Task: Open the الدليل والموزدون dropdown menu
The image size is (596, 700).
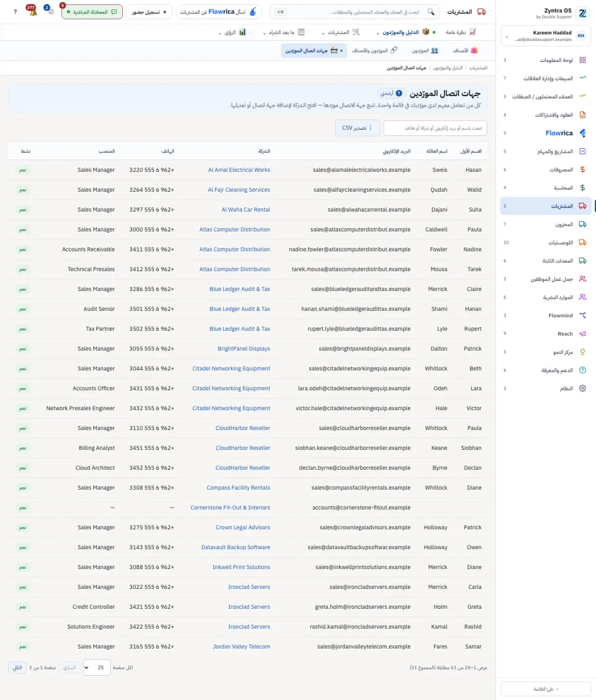Action: tap(404, 32)
